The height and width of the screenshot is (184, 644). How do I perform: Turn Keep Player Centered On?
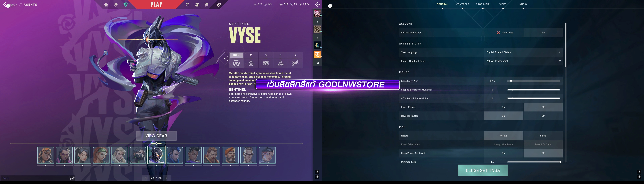tap(503, 153)
